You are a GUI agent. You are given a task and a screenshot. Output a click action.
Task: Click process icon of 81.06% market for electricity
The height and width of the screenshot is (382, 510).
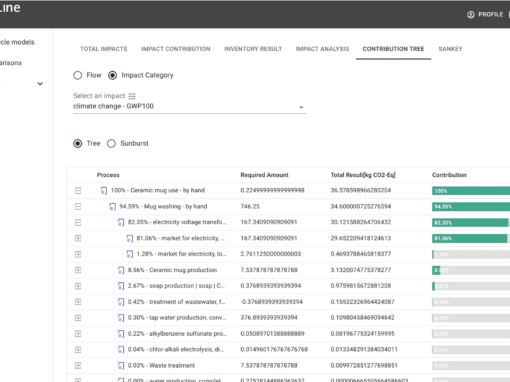click(130, 238)
